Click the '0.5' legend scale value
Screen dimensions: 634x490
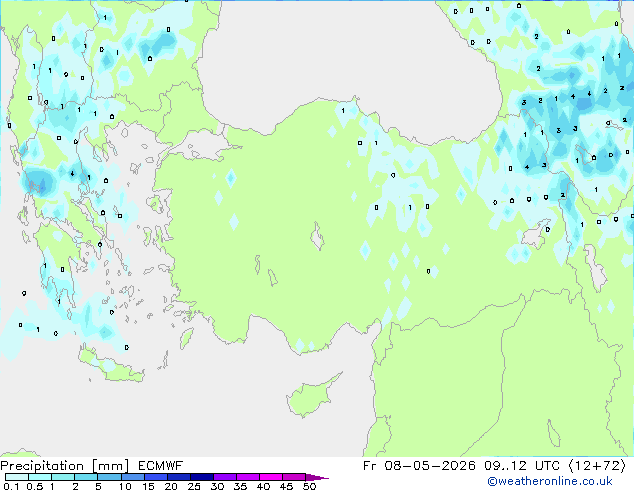pos(35,486)
